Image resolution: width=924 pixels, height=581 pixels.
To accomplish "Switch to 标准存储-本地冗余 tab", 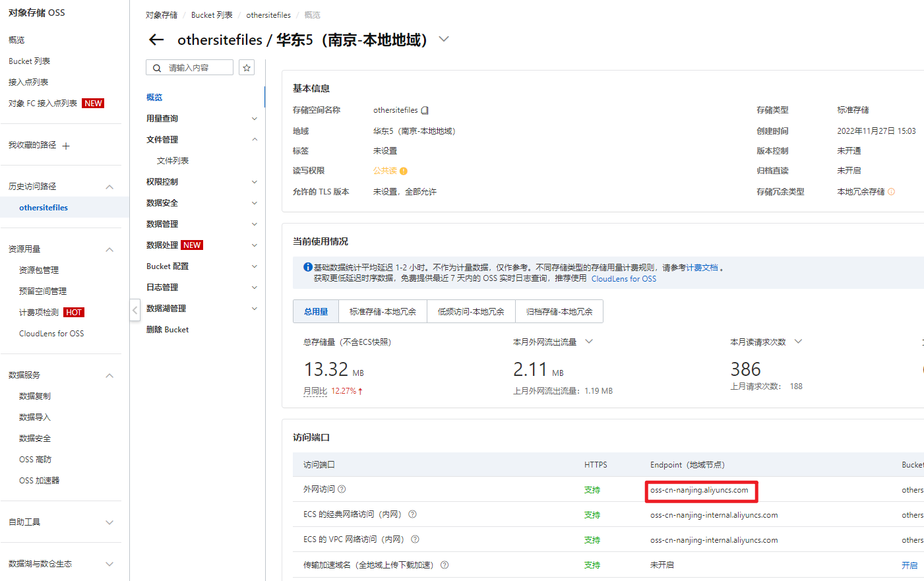I will point(383,311).
